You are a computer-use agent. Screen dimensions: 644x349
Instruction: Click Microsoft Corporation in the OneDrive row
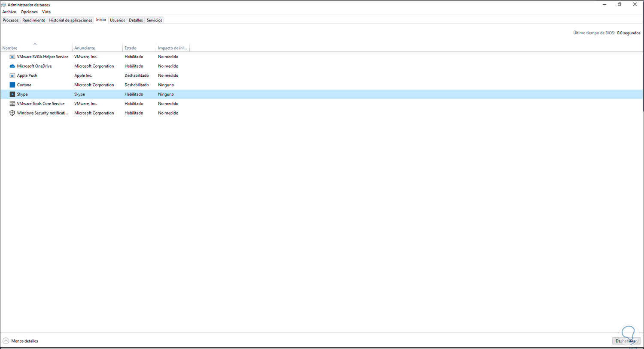point(94,66)
